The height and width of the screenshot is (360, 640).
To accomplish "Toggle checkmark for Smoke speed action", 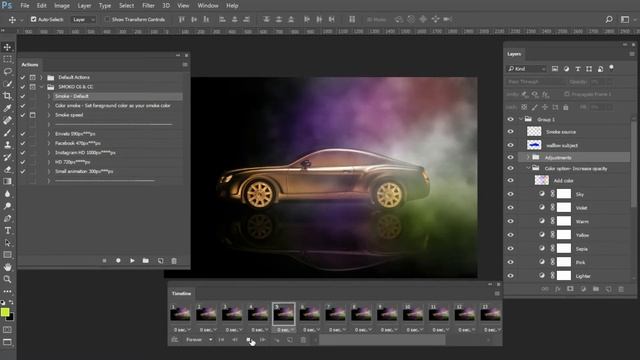I will pyautogui.click(x=23, y=115).
